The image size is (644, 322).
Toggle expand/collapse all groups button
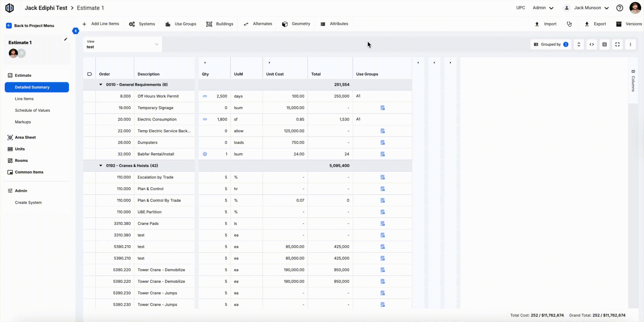point(578,44)
